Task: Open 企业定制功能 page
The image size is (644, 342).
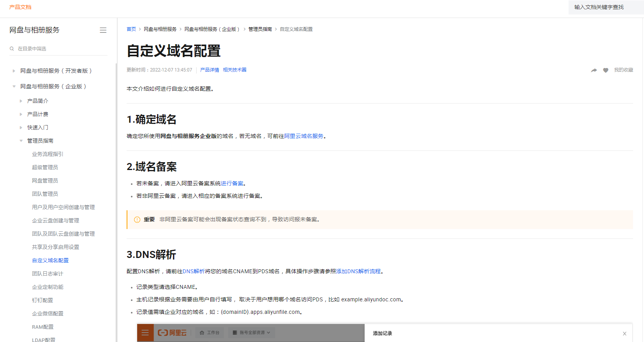Action: [48, 287]
